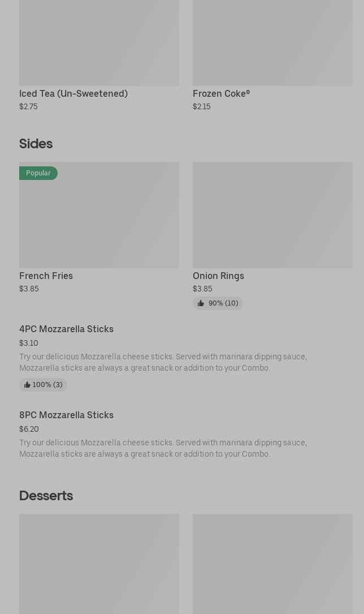Select the Iced Tea (Un-Sweetened) title

coord(73,94)
